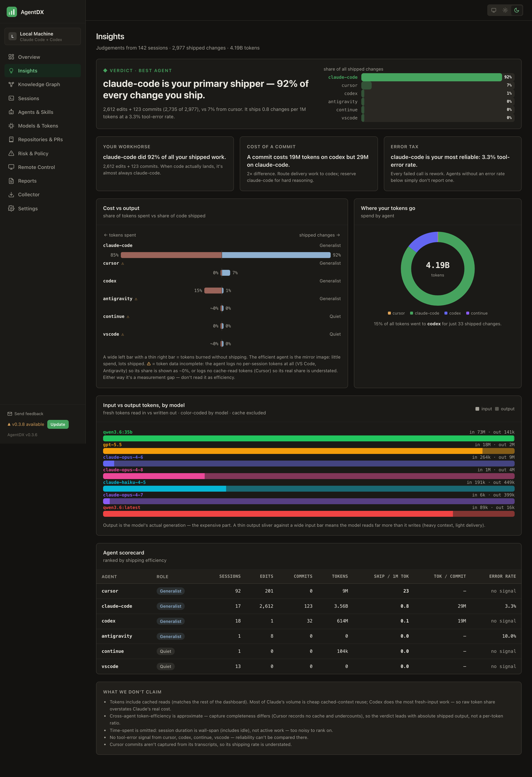Click the Remote Control monitor icon

coord(11,167)
